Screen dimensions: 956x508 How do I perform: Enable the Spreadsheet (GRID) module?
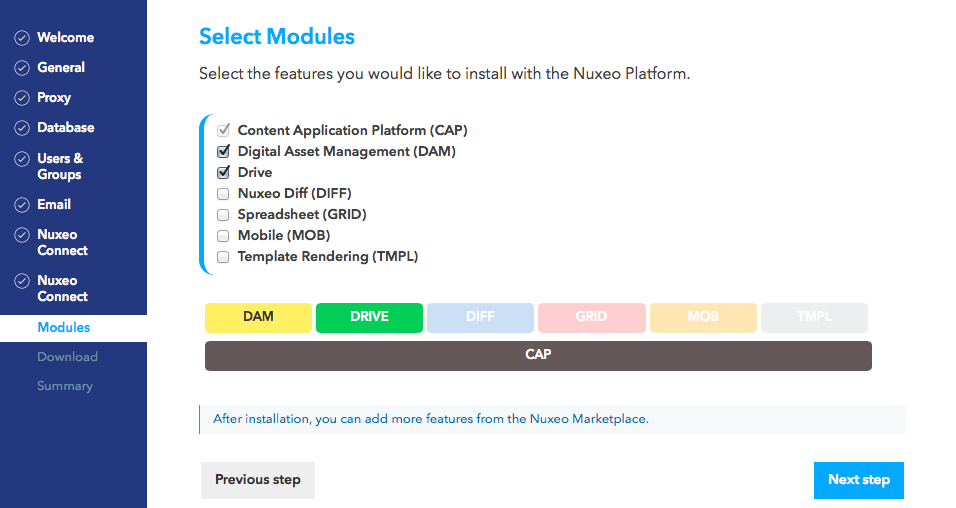click(x=223, y=215)
